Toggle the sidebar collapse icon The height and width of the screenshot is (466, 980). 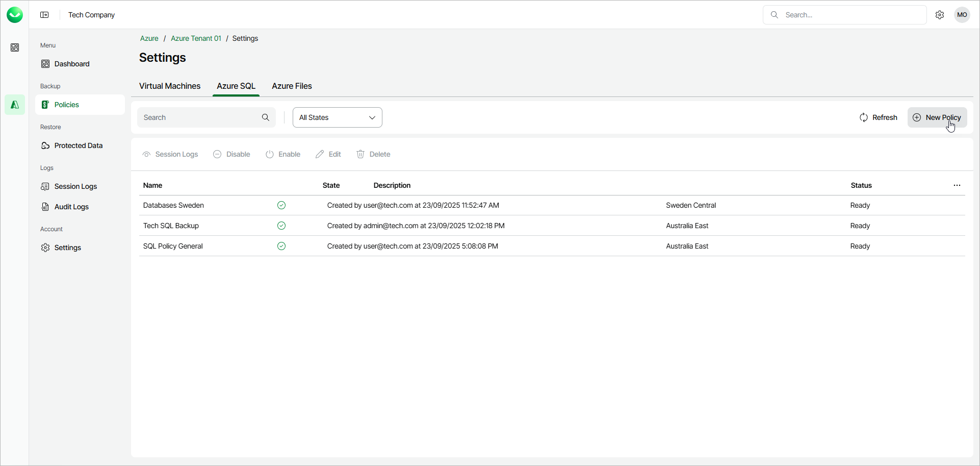point(44,15)
